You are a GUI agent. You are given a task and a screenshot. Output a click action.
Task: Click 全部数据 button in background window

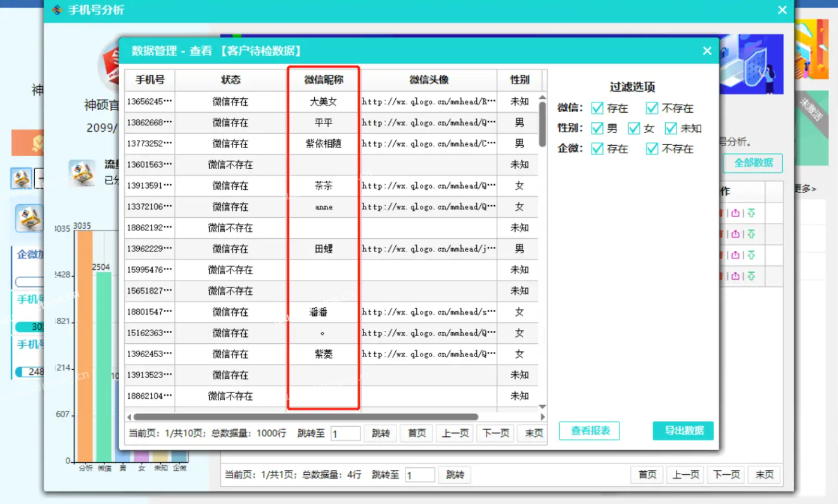[752, 163]
